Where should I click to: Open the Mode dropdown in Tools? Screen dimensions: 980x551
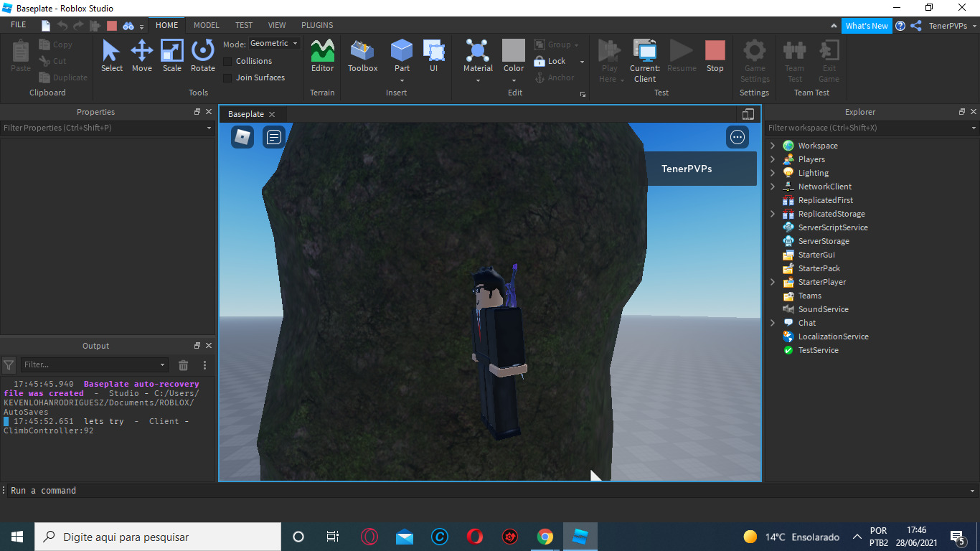273,43
